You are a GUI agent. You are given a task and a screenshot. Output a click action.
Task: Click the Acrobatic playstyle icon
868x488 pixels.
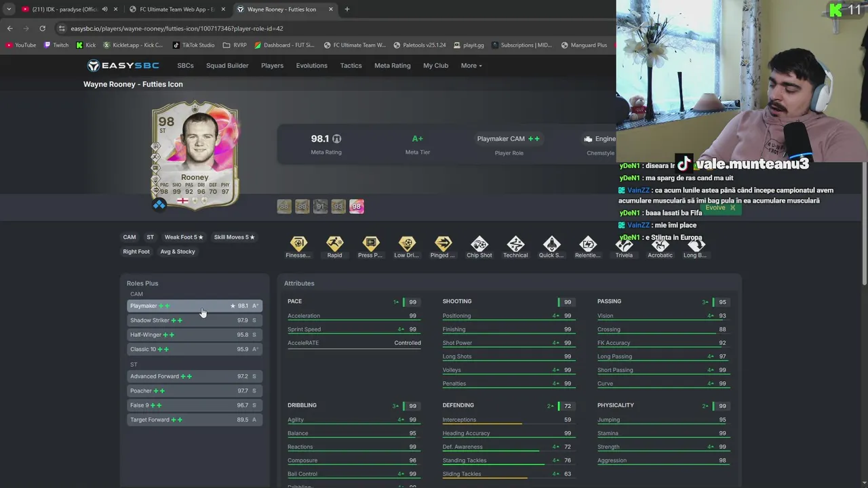pyautogui.click(x=660, y=245)
